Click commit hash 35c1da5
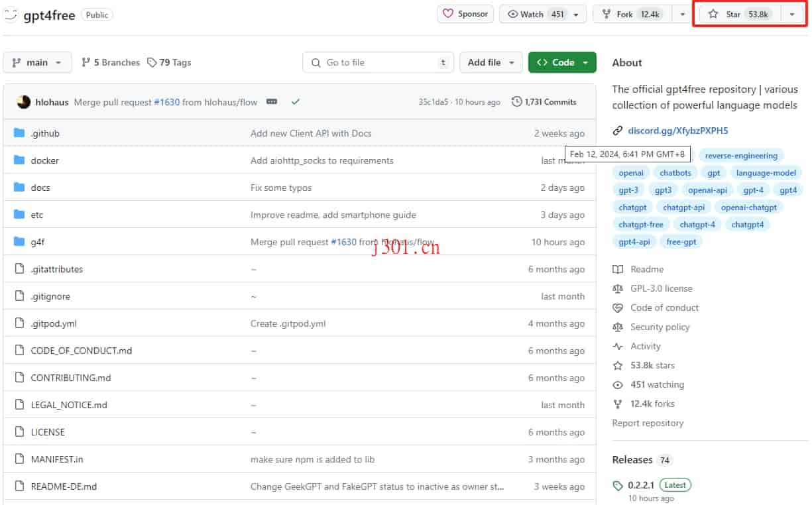This screenshot has height=505, width=812. [434, 102]
